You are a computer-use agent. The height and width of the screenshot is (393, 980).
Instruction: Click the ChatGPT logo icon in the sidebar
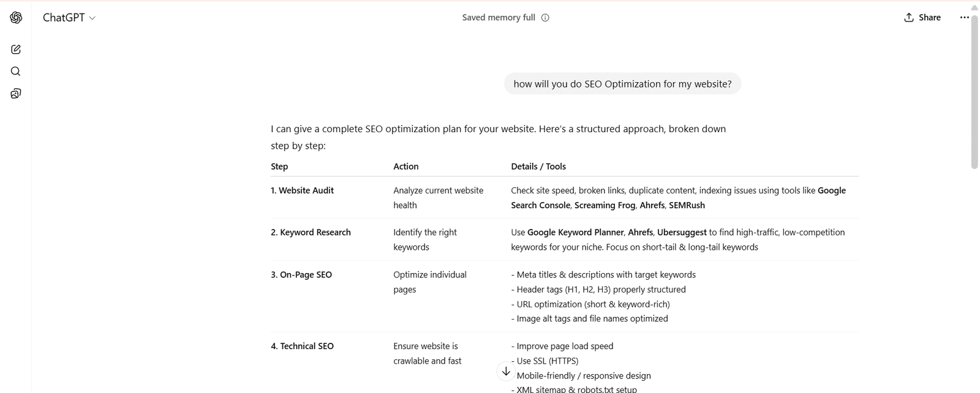(16, 18)
